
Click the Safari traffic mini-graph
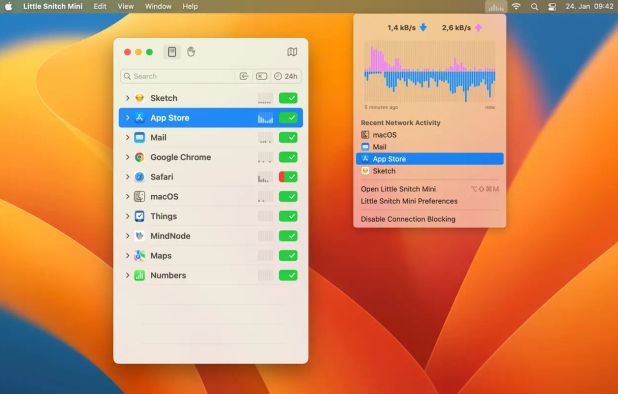265,177
